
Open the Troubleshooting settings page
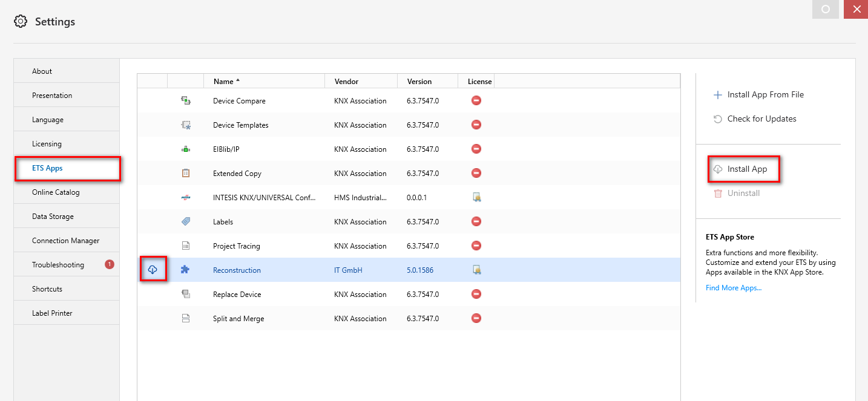click(x=58, y=264)
